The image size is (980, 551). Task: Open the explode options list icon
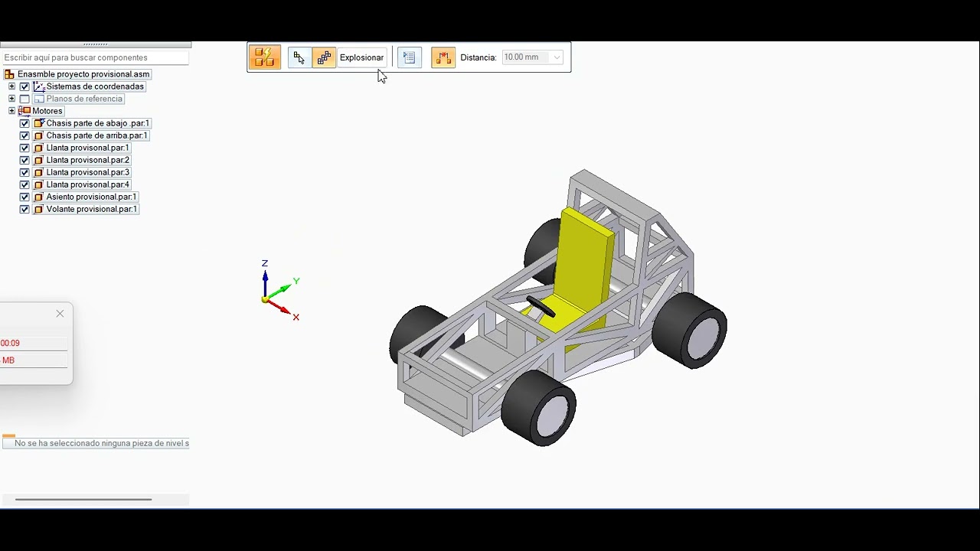click(409, 57)
